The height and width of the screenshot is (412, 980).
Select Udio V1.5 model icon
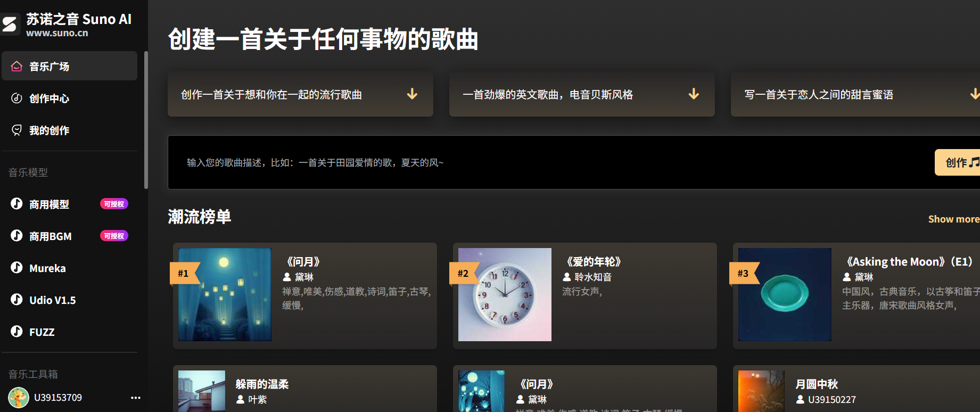(17, 300)
